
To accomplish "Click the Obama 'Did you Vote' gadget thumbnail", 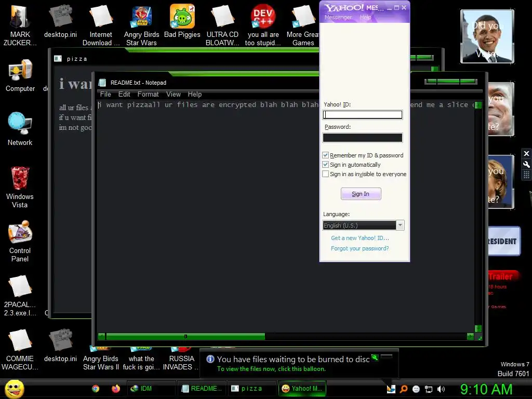I will point(487,36).
